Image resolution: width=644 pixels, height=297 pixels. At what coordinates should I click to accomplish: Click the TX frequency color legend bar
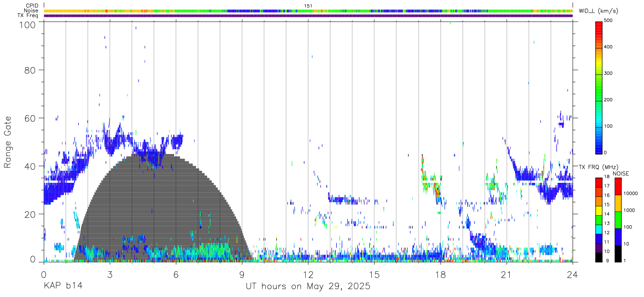(x=599, y=219)
